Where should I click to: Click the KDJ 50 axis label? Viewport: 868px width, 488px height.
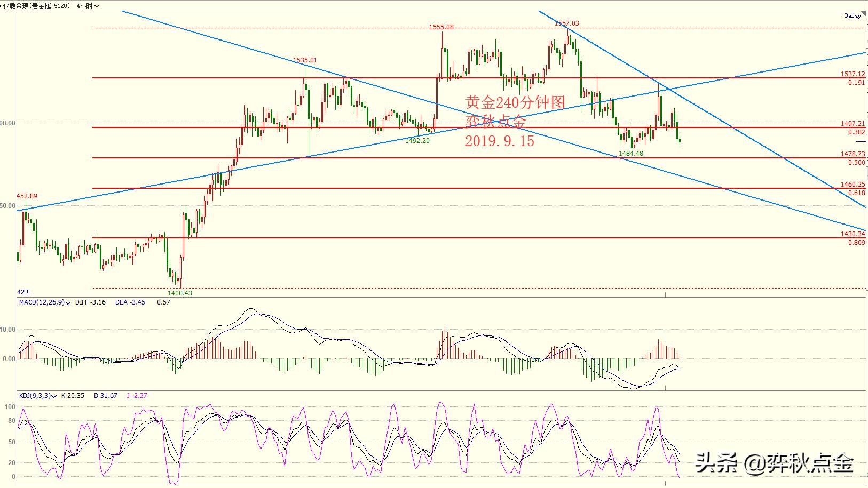[x=12, y=442]
